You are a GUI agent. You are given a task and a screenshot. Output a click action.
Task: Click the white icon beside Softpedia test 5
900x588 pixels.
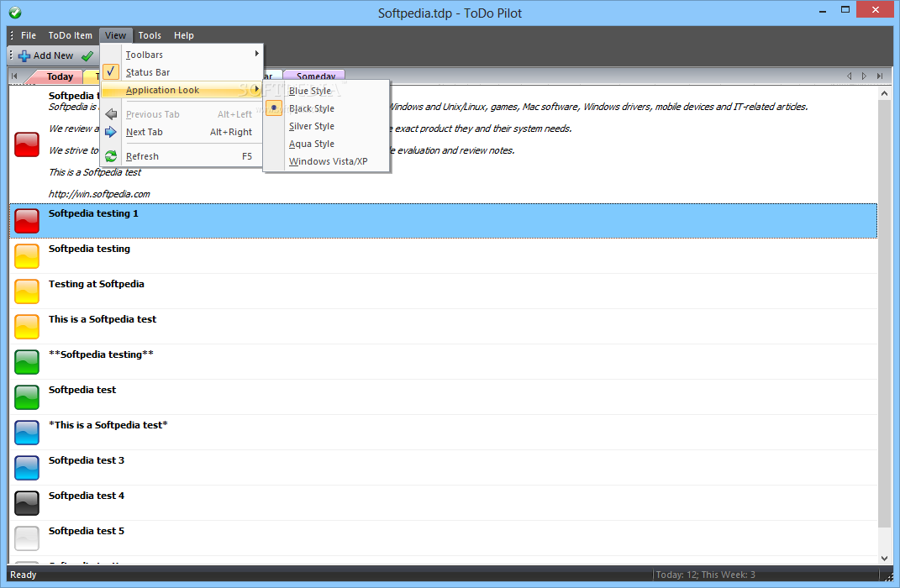pyautogui.click(x=27, y=538)
